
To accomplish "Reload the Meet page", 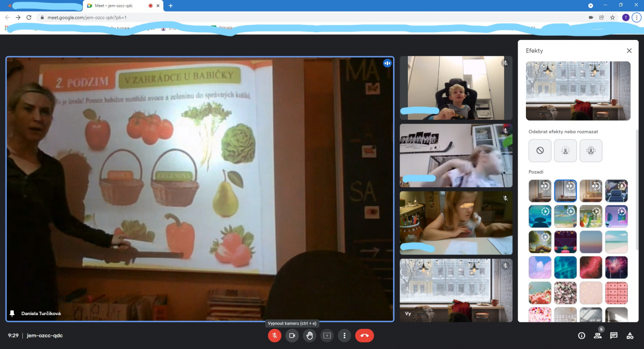I will tap(29, 18).
